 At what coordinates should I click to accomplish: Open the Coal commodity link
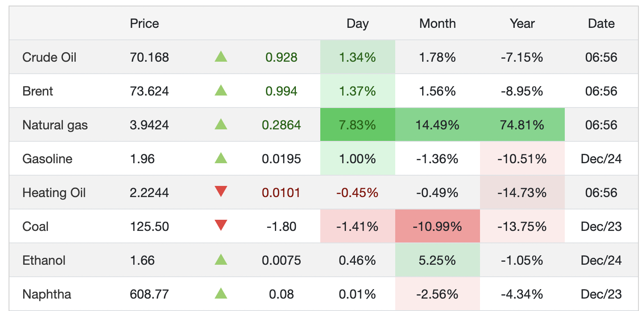pos(35,227)
